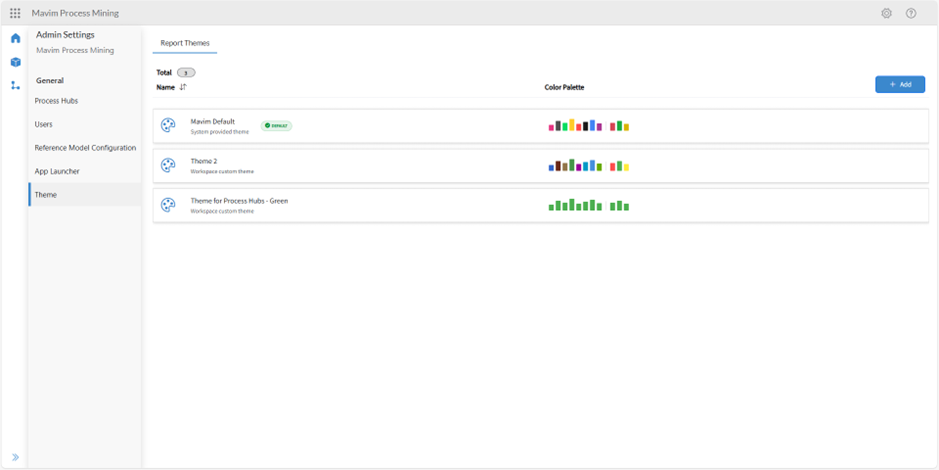
Task: Open Users in admin settings menu
Action: [44, 124]
